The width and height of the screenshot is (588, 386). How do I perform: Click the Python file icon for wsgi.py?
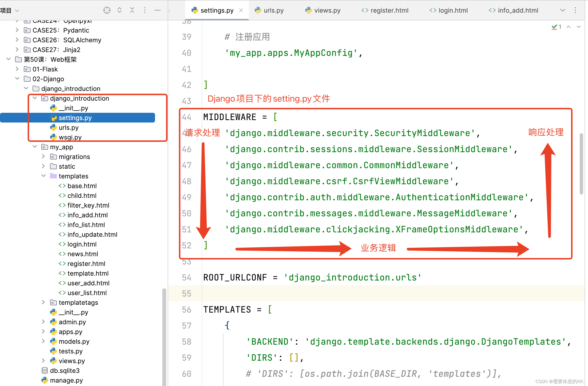53,137
